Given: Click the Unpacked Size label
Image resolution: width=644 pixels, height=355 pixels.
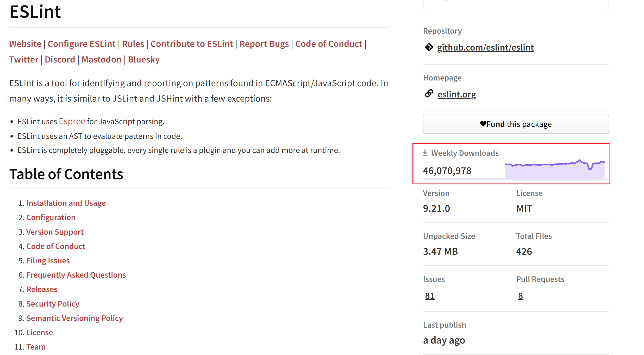Looking at the screenshot, I should pyautogui.click(x=449, y=236).
